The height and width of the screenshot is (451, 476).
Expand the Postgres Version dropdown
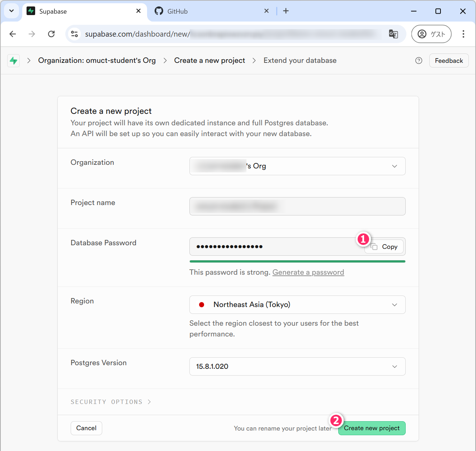point(297,367)
